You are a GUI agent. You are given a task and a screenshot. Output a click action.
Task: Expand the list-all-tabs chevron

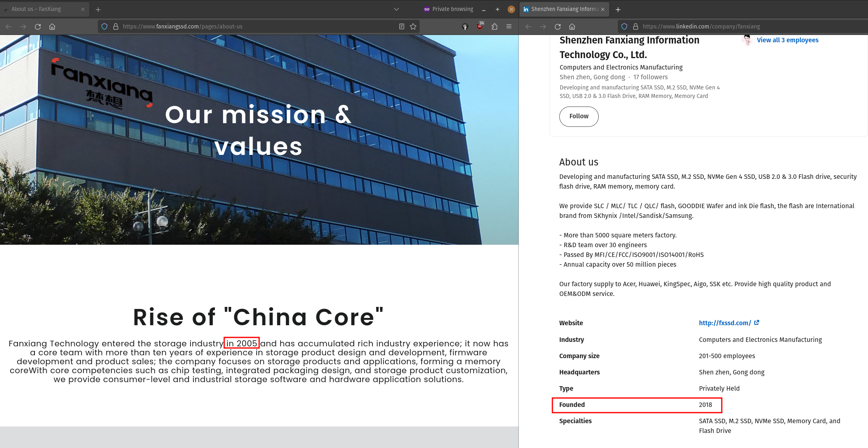tap(396, 9)
